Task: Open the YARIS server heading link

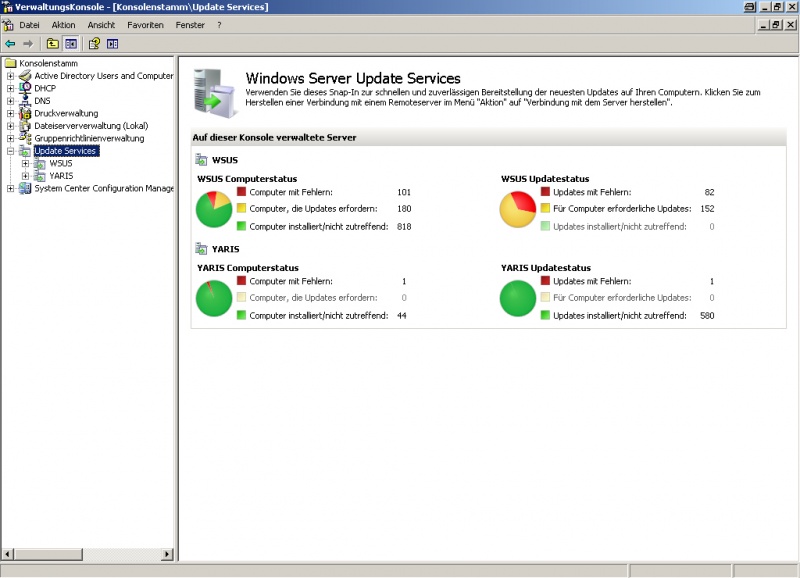Action: (226, 249)
